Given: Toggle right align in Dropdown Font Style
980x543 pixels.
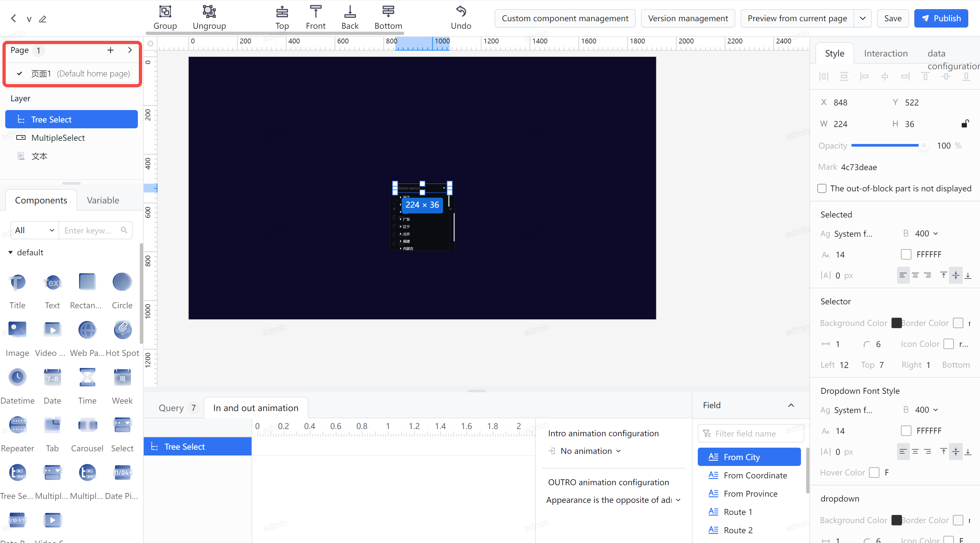Looking at the screenshot, I should [928, 451].
